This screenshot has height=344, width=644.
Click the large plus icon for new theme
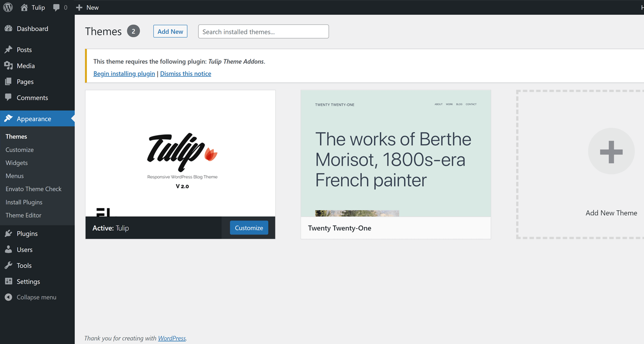pyautogui.click(x=611, y=152)
